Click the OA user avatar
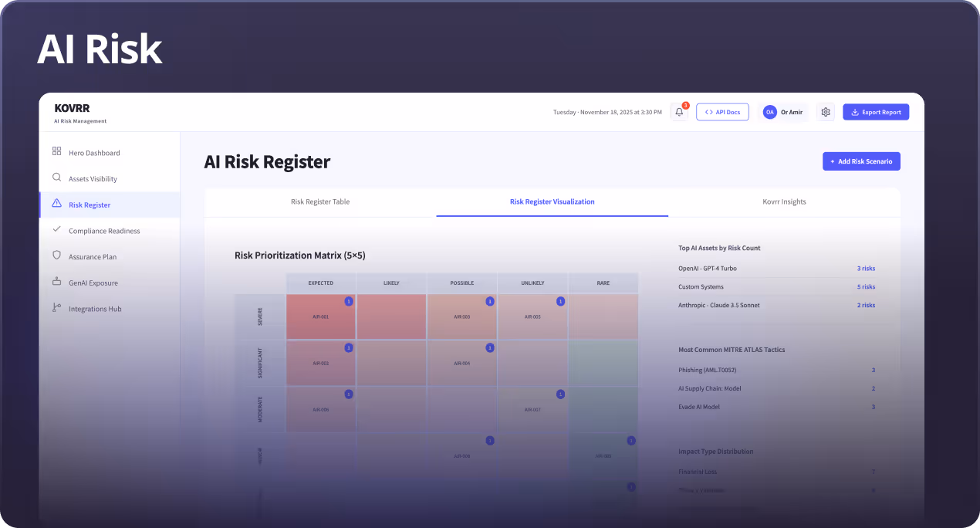This screenshot has height=528, width=980. pyautogui.click(x=769, y=112)
